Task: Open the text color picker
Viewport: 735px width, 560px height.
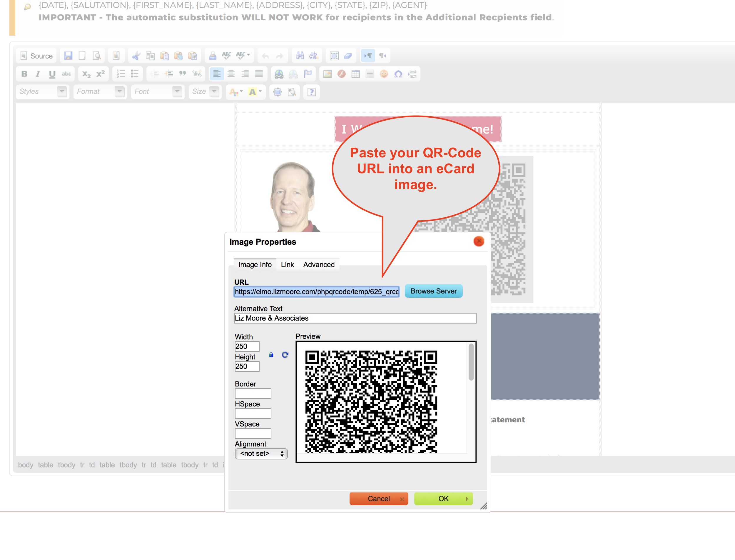Action: coord(235,92)
